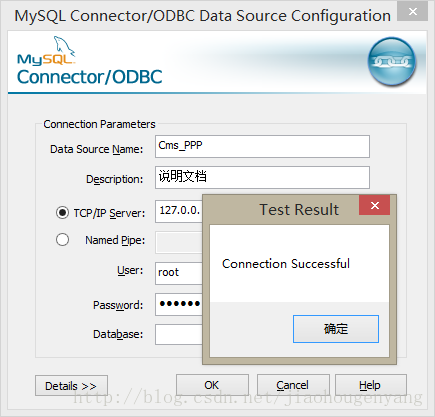This screenshot has height=417, width=435.
Task: Click the chain link connector icon
Action: [x=392, y=62]
